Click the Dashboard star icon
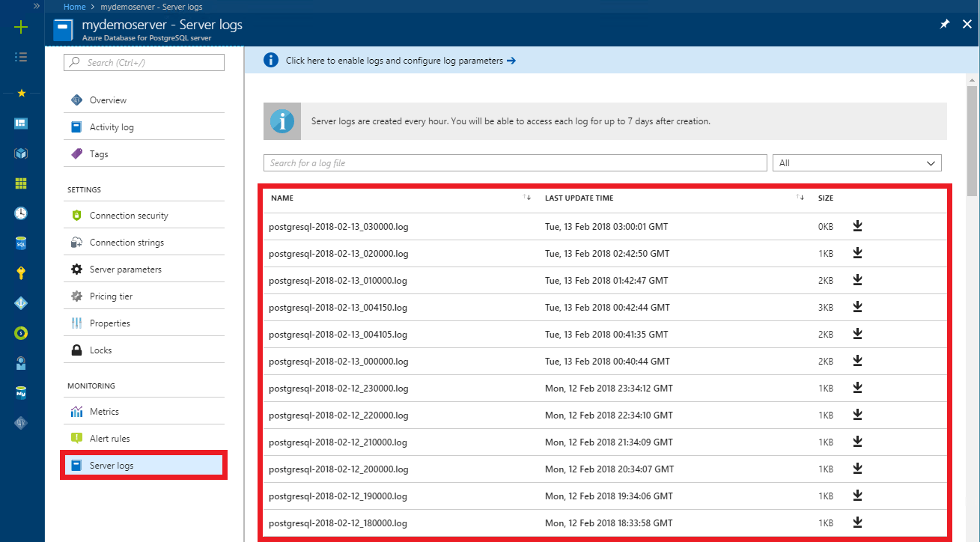Viewport: 980px width, 542px height. click(x=21, y=93)
